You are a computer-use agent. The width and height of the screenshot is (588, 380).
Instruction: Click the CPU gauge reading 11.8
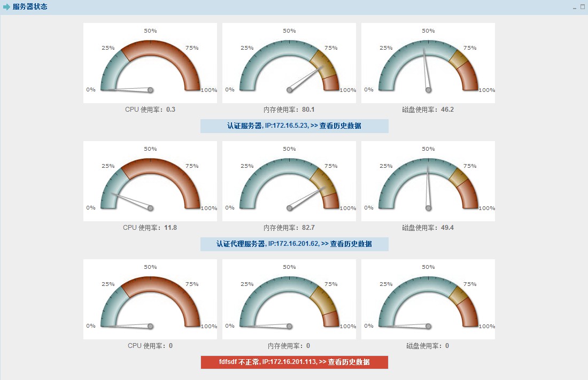150,181
